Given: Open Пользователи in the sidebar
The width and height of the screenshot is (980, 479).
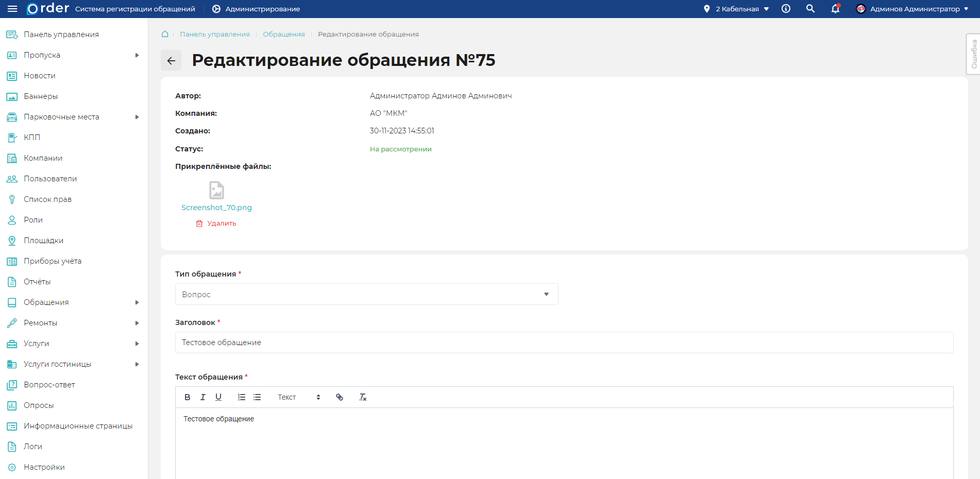Looking at the screenshot, I should click(x=50, y=179).
